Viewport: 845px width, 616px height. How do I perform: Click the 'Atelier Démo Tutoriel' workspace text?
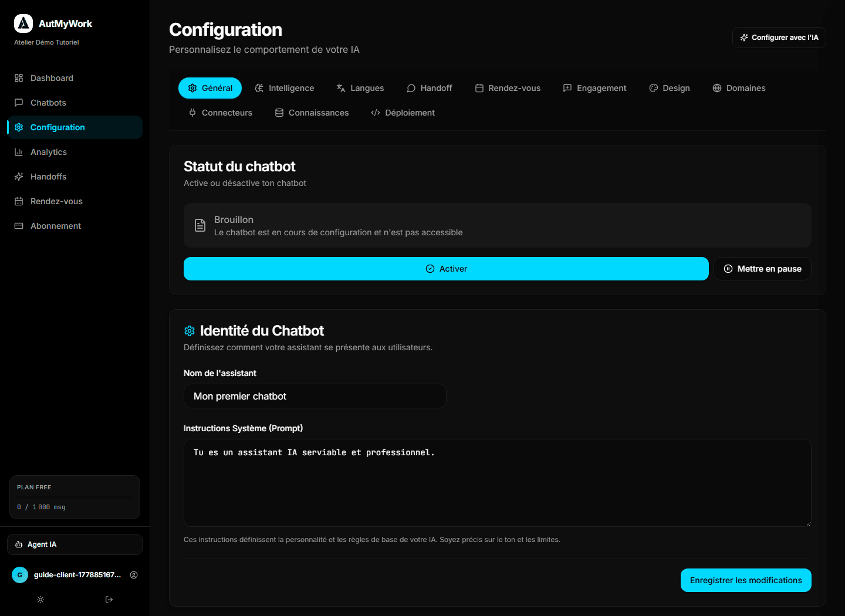click(46, 42)
